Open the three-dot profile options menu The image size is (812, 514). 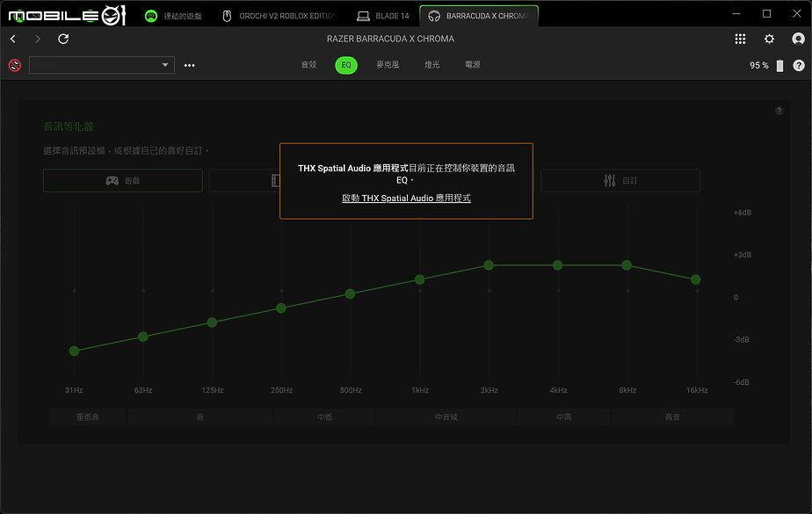190,65
